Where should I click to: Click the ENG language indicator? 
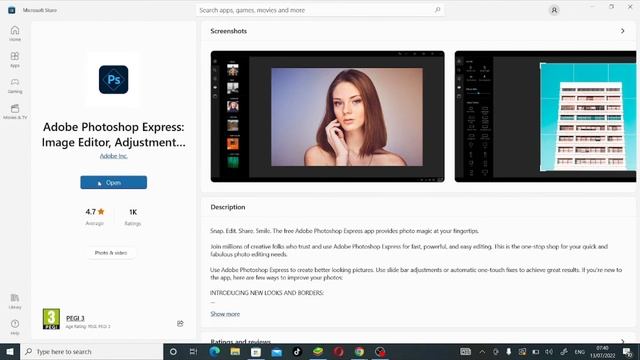click(579, 351)
